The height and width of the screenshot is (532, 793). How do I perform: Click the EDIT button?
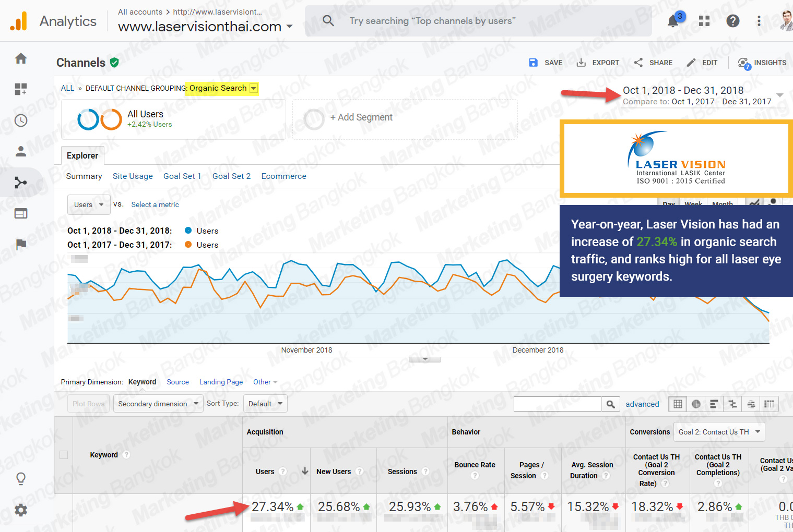pos(702,63)
